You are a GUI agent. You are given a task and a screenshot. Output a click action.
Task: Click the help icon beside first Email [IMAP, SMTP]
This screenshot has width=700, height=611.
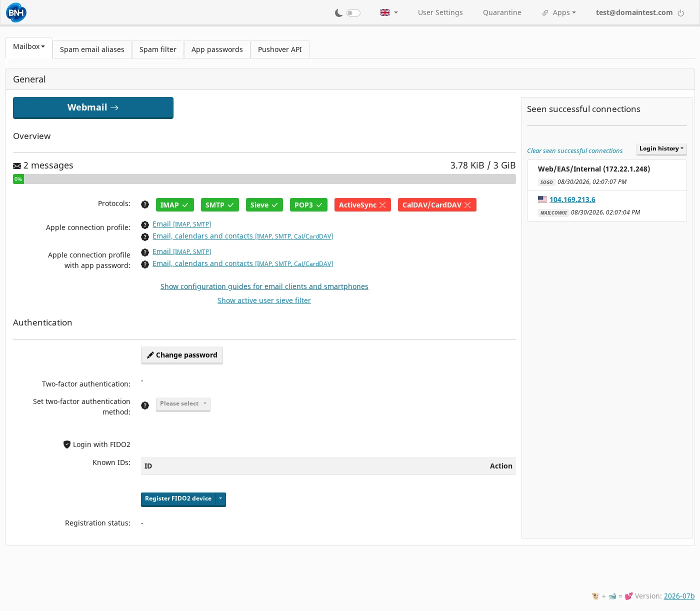pyautogui.click(x=145, y=225)
